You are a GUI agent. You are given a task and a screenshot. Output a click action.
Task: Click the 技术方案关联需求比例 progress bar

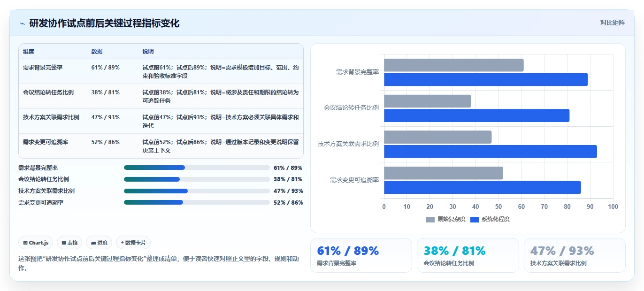[197, 191]
